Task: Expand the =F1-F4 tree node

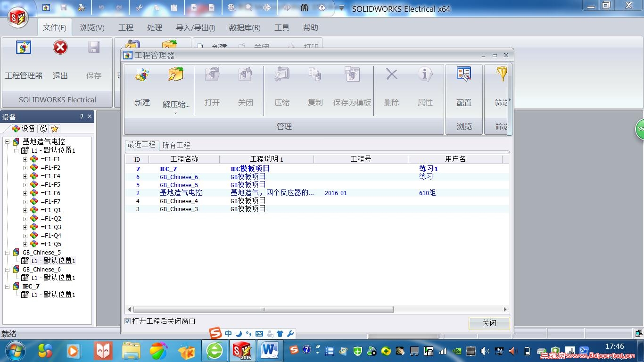Action: 25,176
